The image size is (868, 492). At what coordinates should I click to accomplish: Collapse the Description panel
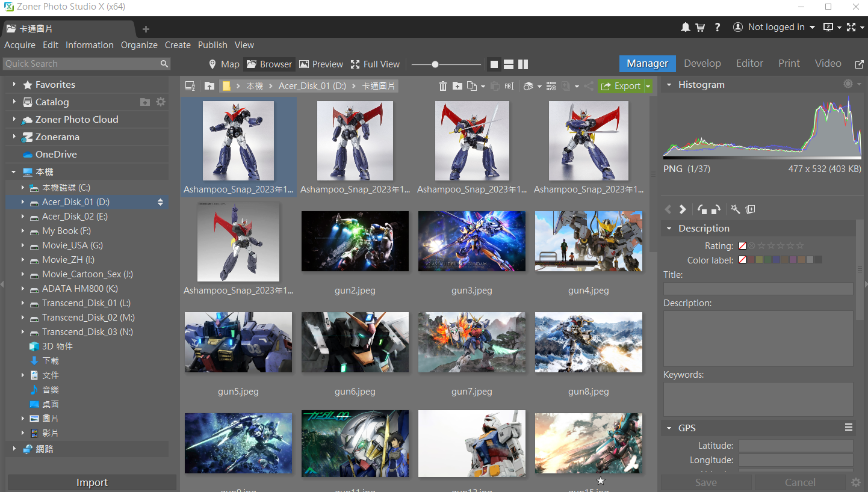(669, 229)
